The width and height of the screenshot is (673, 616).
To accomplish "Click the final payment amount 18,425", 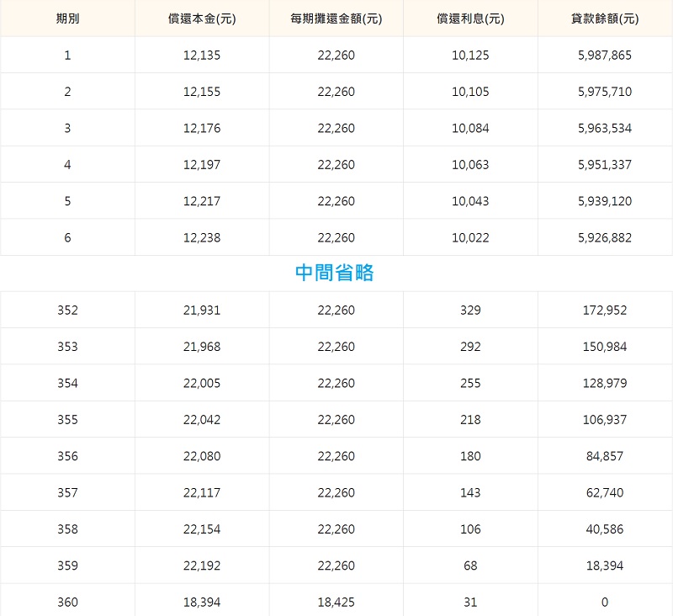I will [x=336, y=603].
